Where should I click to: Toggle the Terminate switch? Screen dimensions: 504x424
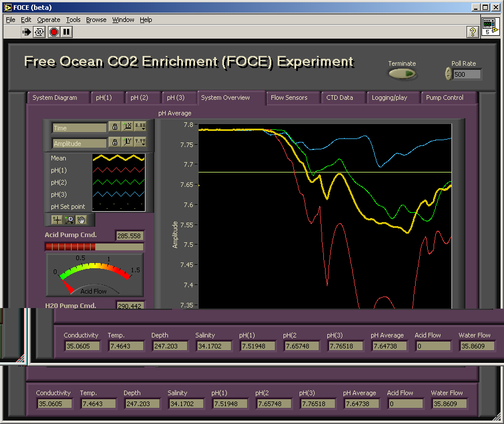402,74
